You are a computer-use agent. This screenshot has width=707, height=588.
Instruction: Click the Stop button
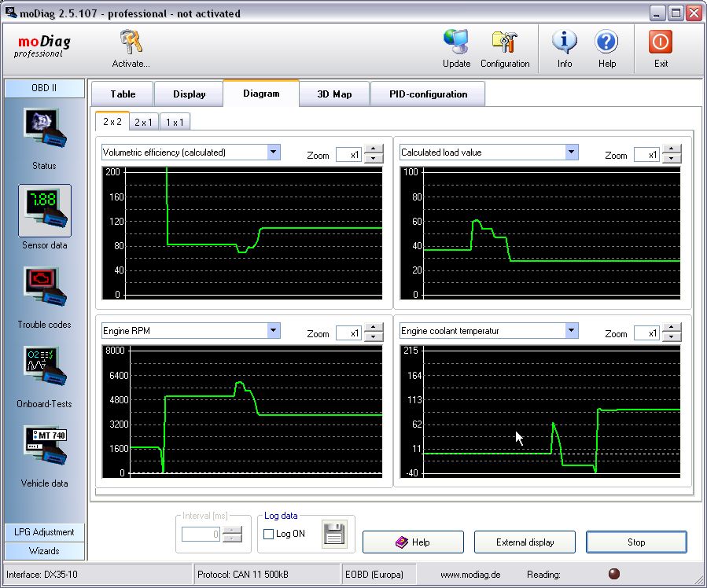point(635,542)
